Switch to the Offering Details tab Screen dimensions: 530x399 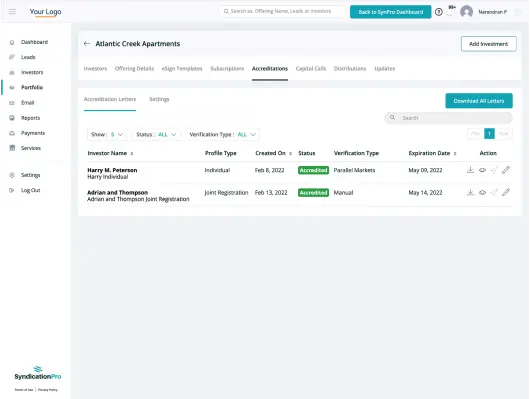[134, 69]
